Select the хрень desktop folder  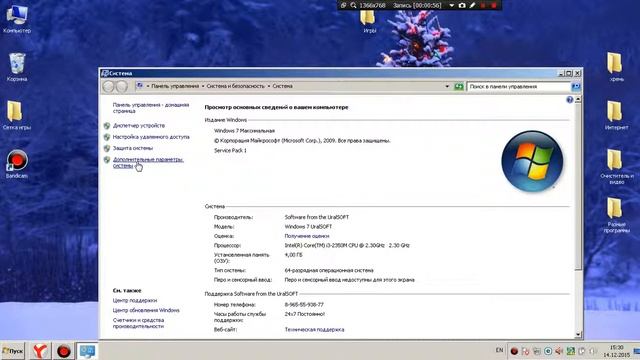[615, 67]
